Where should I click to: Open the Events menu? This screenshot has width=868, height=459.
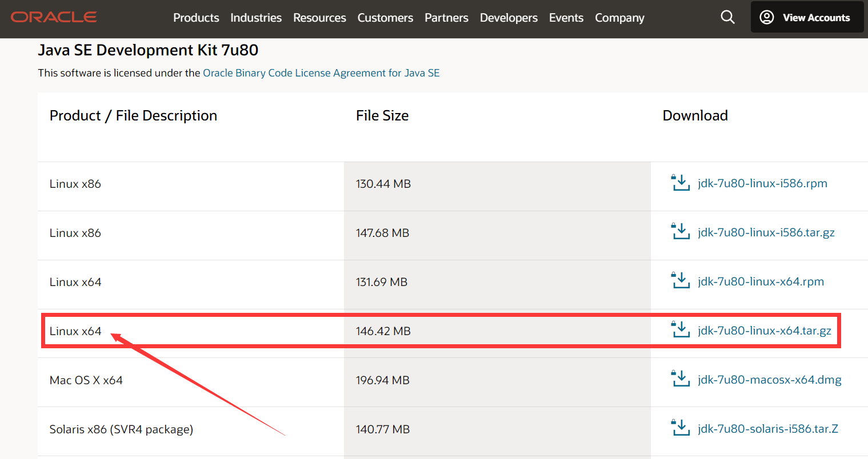(x=566, y=18)
